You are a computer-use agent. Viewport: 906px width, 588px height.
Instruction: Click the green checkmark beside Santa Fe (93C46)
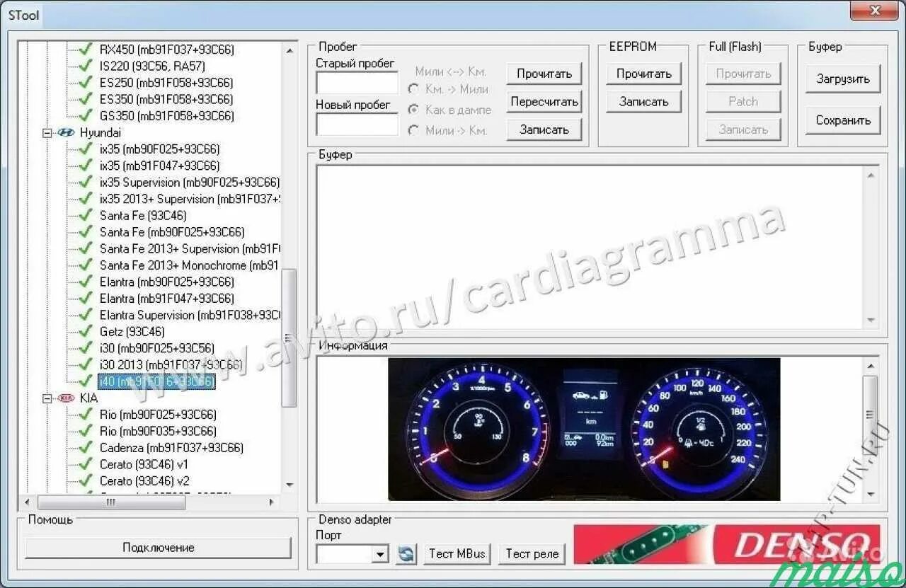pos(86,215)
